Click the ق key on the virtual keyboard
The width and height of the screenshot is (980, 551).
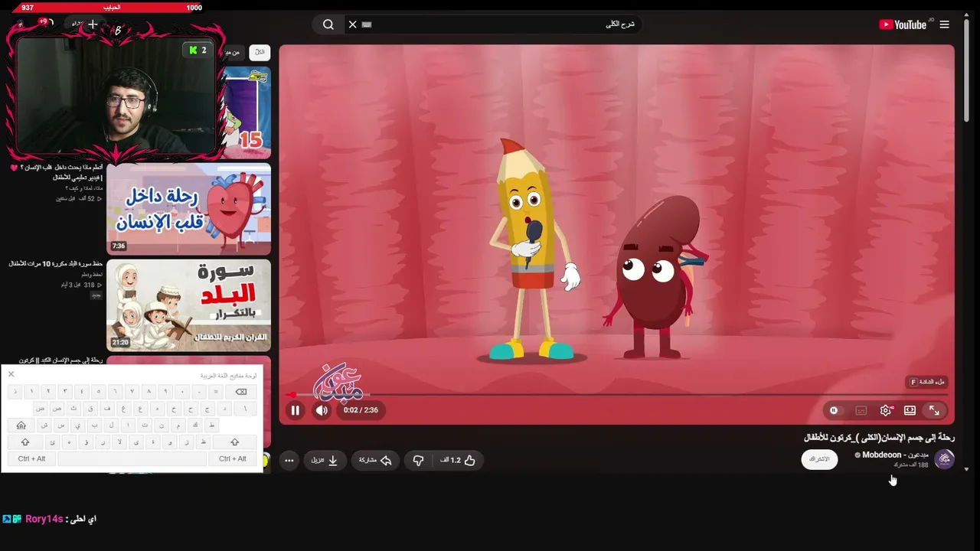coord(90,409)
